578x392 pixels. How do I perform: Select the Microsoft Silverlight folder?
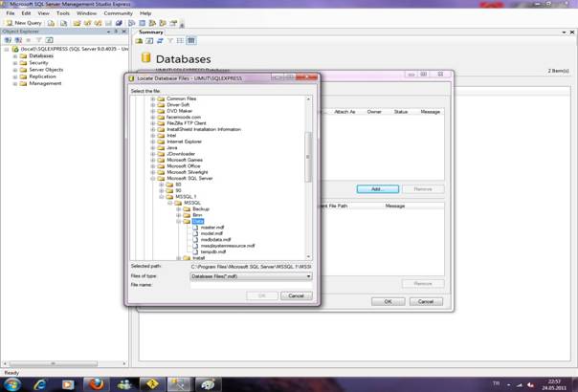[x=188, y=172]
